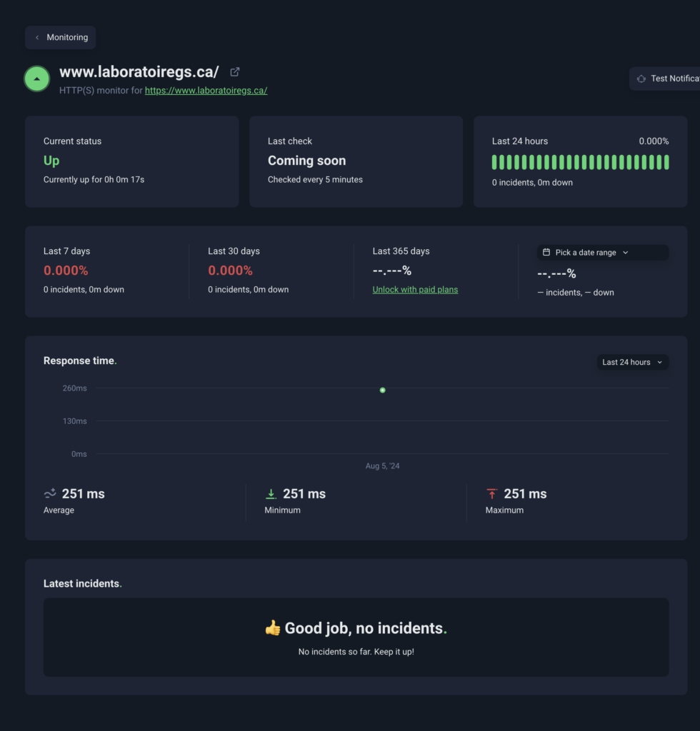Viewport: 700px width, 731px height.
Task: Click the maximum response time upload icon
Action: tap(491, 494)
